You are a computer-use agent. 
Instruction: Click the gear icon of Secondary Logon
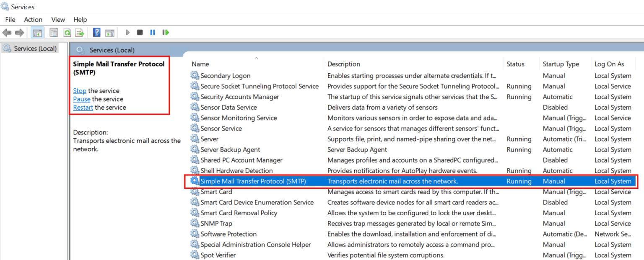[195, 75]
